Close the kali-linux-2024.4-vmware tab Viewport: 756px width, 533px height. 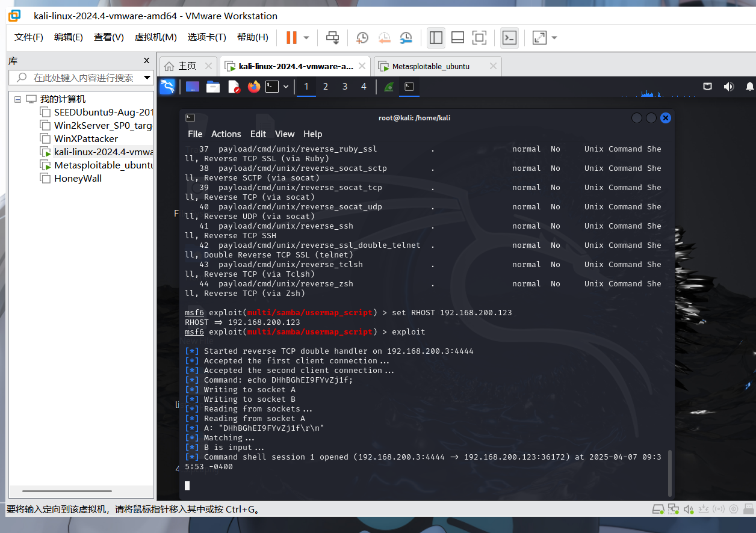coord(362,66)
